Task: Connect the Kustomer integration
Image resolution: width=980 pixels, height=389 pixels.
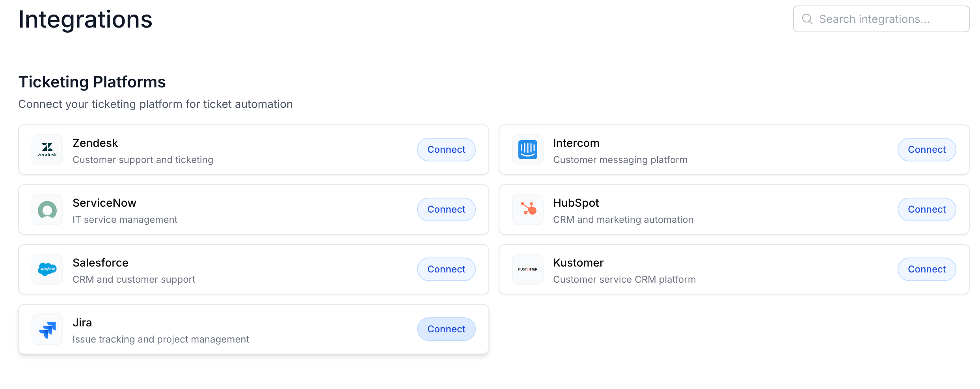Action: [927, 269]
